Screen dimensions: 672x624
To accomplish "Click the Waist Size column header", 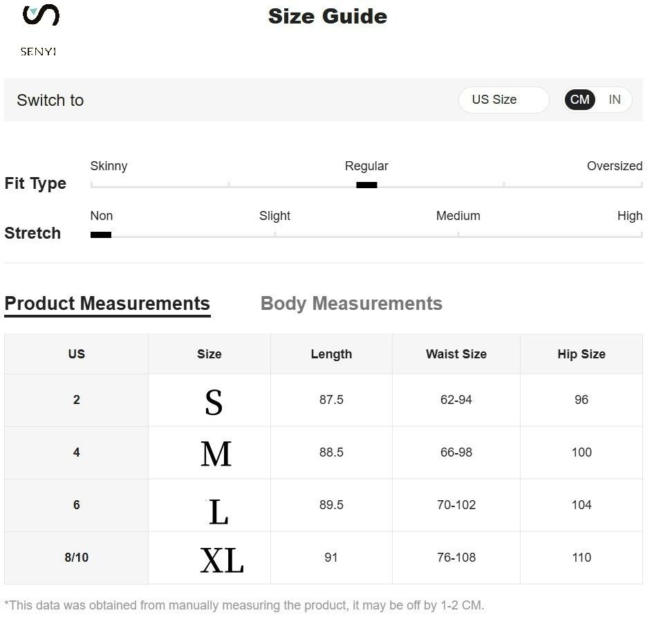I will coord(456,354).
